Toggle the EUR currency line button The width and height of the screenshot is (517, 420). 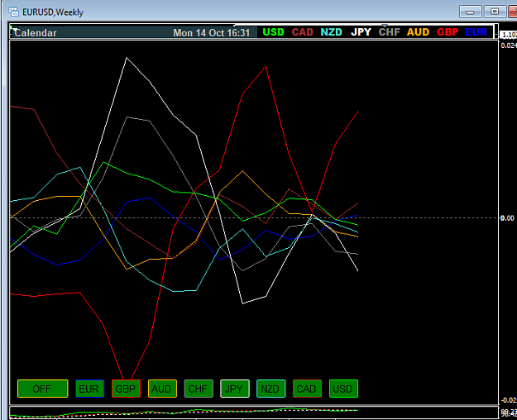[89, 389]
